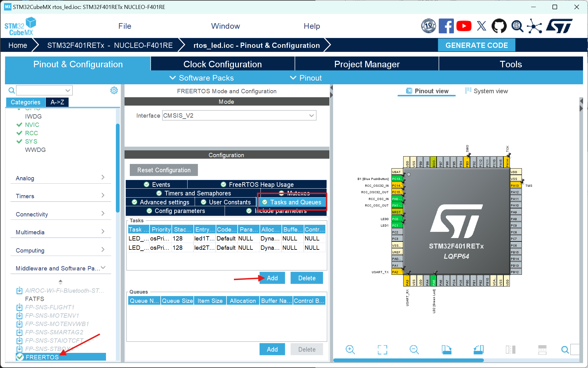
Task: Download the FP-SNS-MOTENVWB1 pack icon
Action: tap(19, 324)
